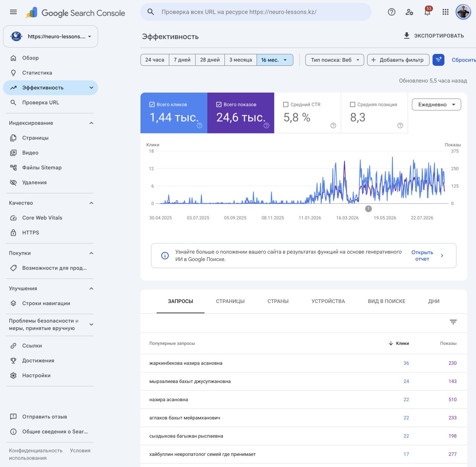Open the Help question mark icon
This screenshot has width=476, height=467.
tap(391, 12)
